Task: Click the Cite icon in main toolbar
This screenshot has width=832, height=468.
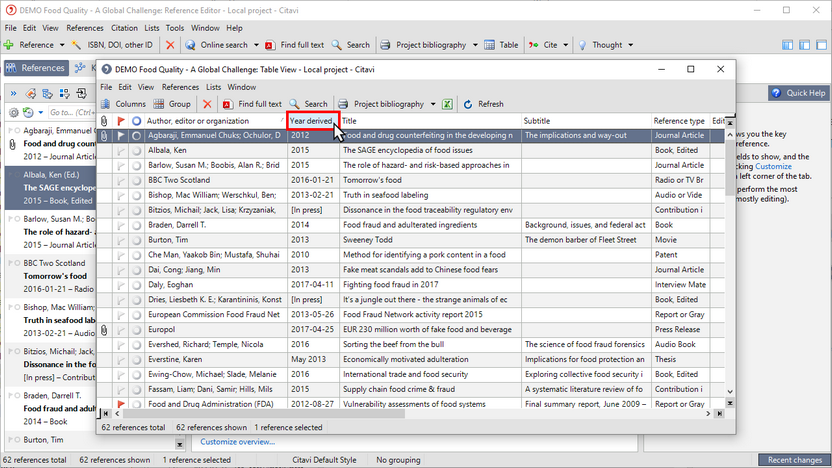Action: (533, 45)
